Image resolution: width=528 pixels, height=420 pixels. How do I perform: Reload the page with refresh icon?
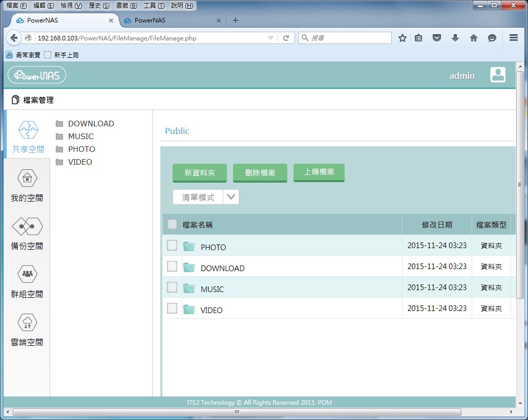286,38
